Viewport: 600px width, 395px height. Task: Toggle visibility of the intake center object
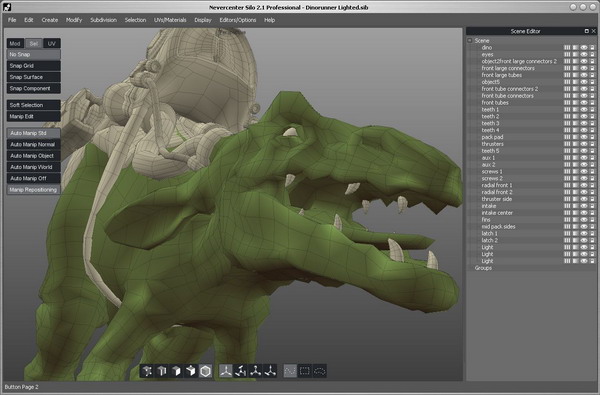click(x=584, y=213)
